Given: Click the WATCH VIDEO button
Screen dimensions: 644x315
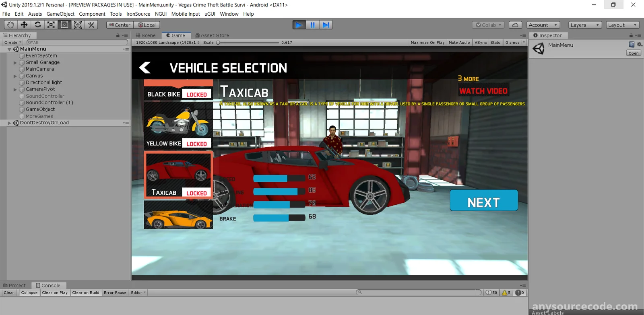Looking at the screenshot, I should point(483,91).
